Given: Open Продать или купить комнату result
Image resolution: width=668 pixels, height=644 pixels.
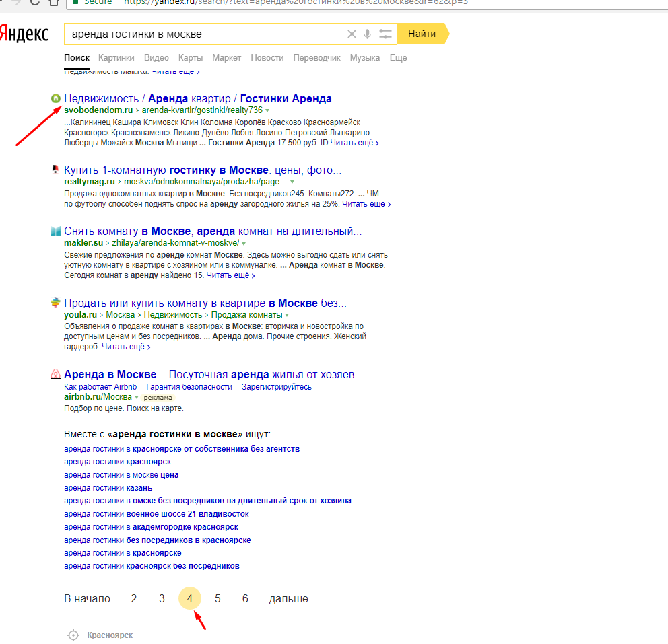Looking at the screenshot, I should pyautogui.click(x=205, y=303).
